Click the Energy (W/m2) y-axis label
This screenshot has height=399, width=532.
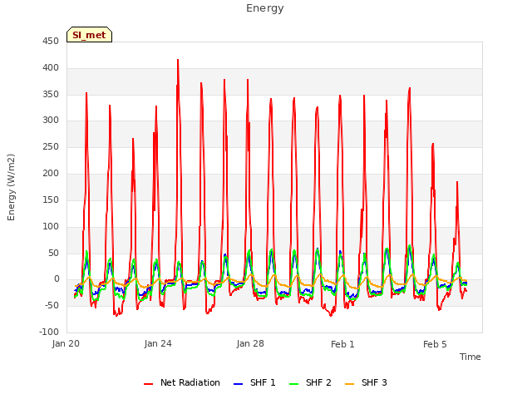pos(11,187)
